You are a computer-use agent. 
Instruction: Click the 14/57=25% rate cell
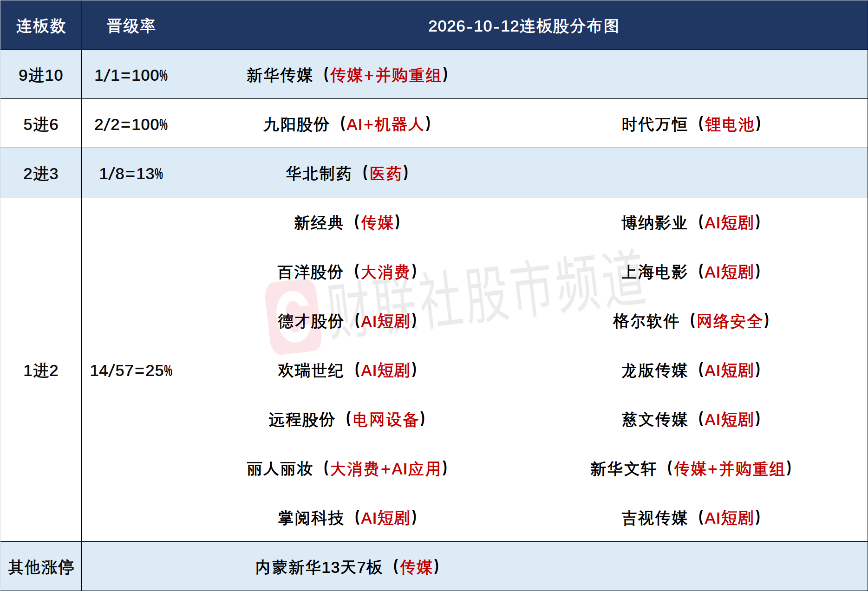131,370
